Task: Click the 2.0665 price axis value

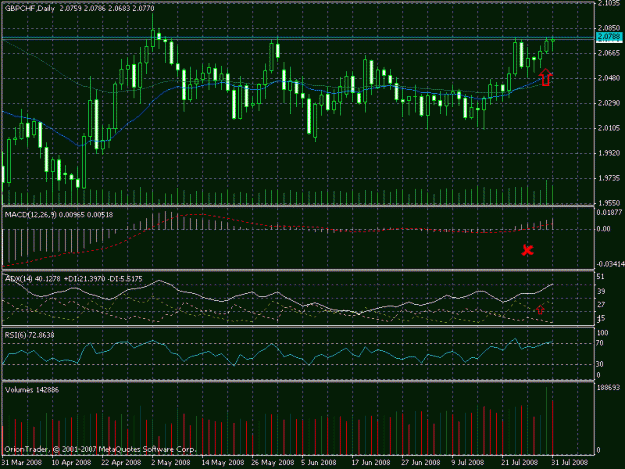Action: coord(609,53)
